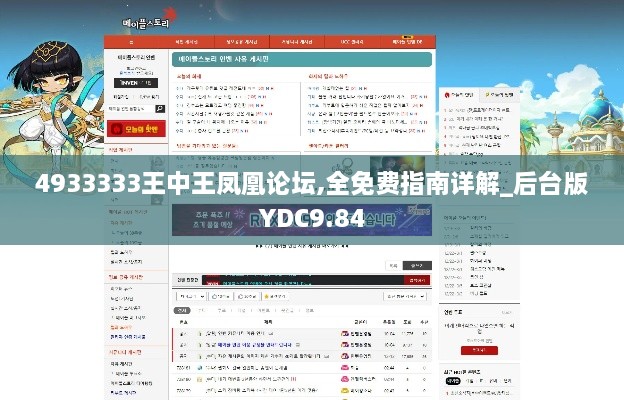
Task: Click the red button in the right sidebar poll widget
Action: [x=479, y=350]
